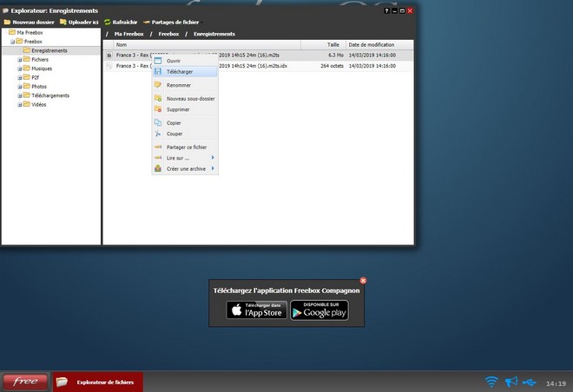Click the USB devices icon in the taskbar
Image resolution: width=573 pixels, height=392 pixels.
click(530, 382)
